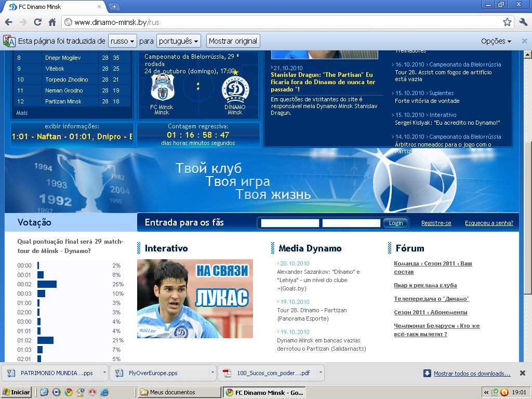The image size is (532, 399).
Task: Open 'Meus documentos' from the taskbar
Action: tap(179, 392)
